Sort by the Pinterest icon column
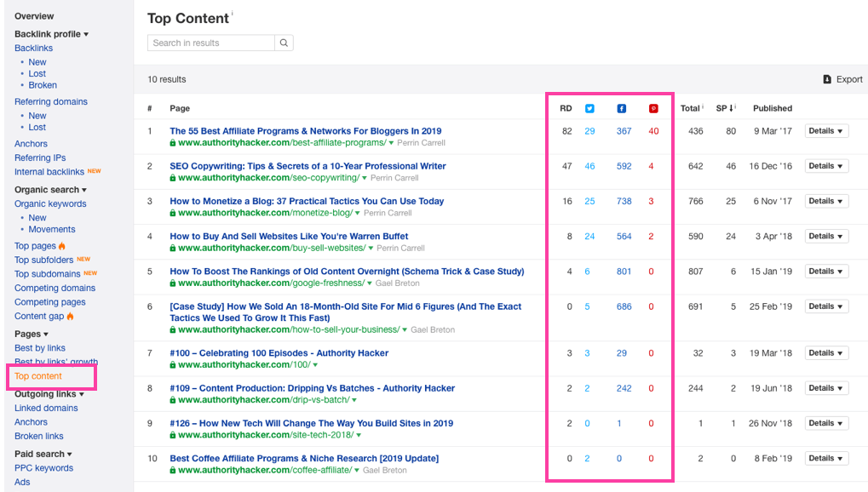Image resolution: width=868 pixels, height=492 pixels. [653, 108]
